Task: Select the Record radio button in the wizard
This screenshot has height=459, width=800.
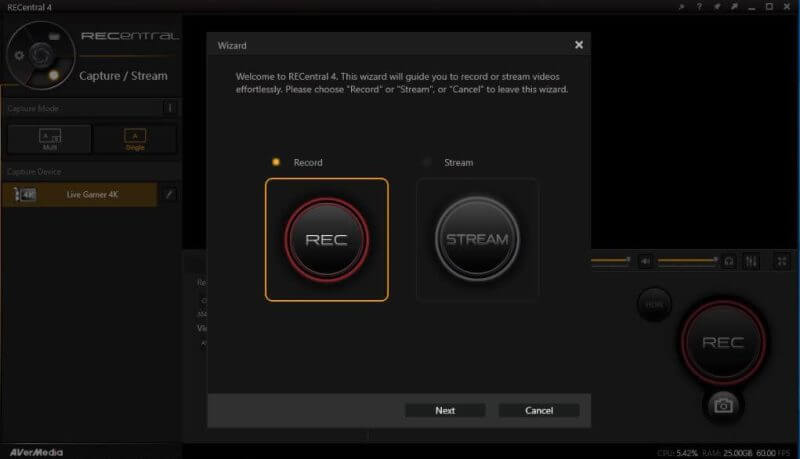Action: pyautogui.click(x=276, y=162)
